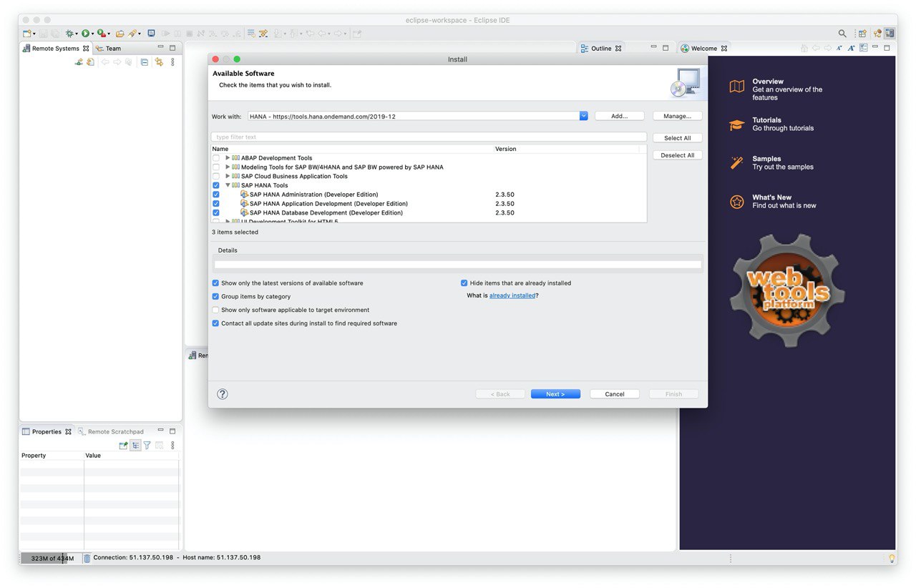
Task: Click the Deselect All button
Action: coord(677,155)
